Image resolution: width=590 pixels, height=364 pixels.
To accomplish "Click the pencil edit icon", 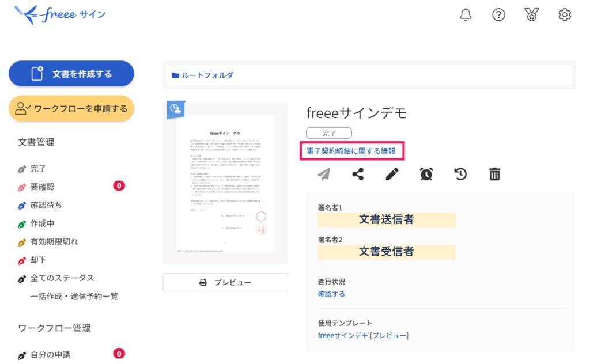I will point(392,174).
